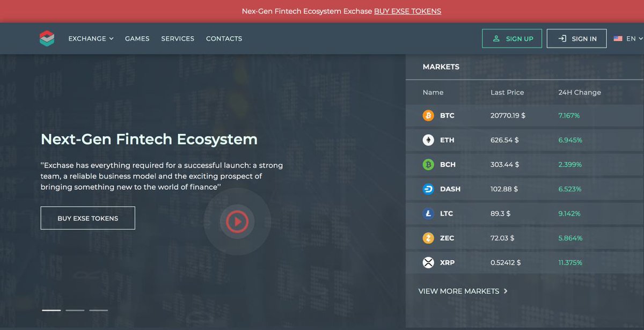Click the DASH market name
This screenshot has width=644, height=330.
450,189
